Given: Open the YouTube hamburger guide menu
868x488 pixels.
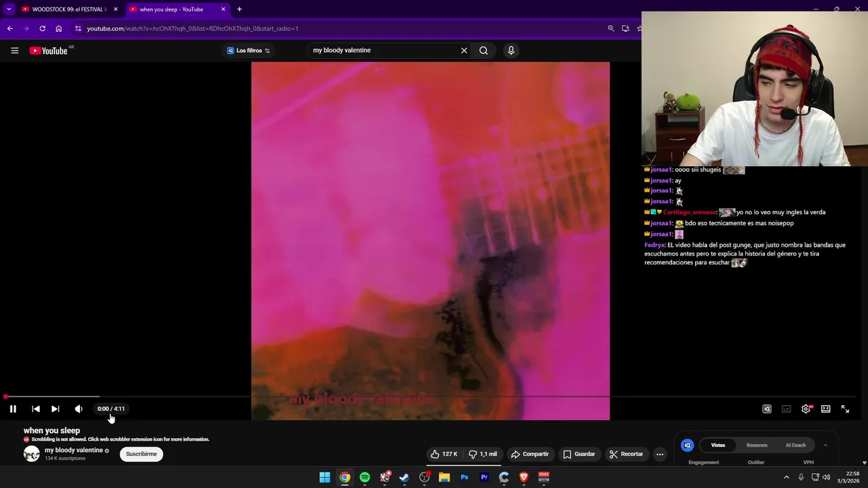Looking at the screenshot, I should [x=14, y=50].
